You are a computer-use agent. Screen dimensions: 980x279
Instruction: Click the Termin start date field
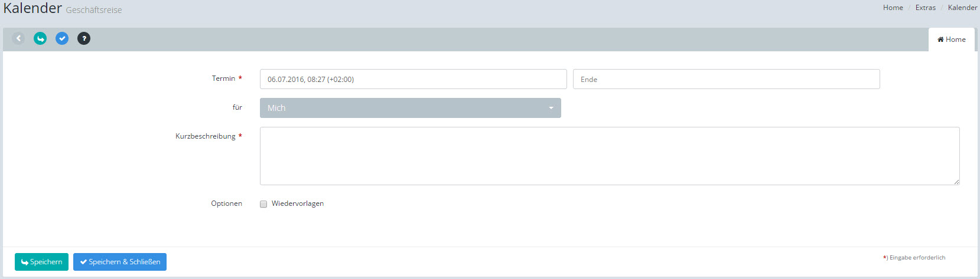pos(413,79)
